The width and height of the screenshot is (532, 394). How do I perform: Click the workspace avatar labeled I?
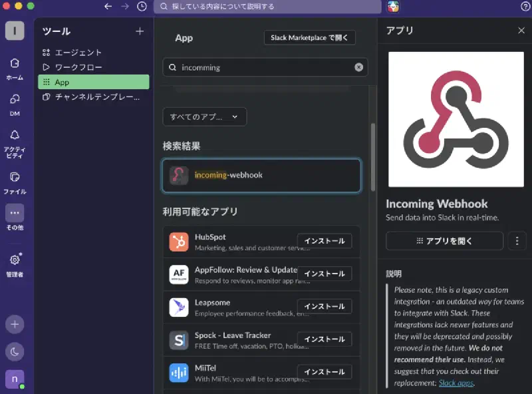15,31
